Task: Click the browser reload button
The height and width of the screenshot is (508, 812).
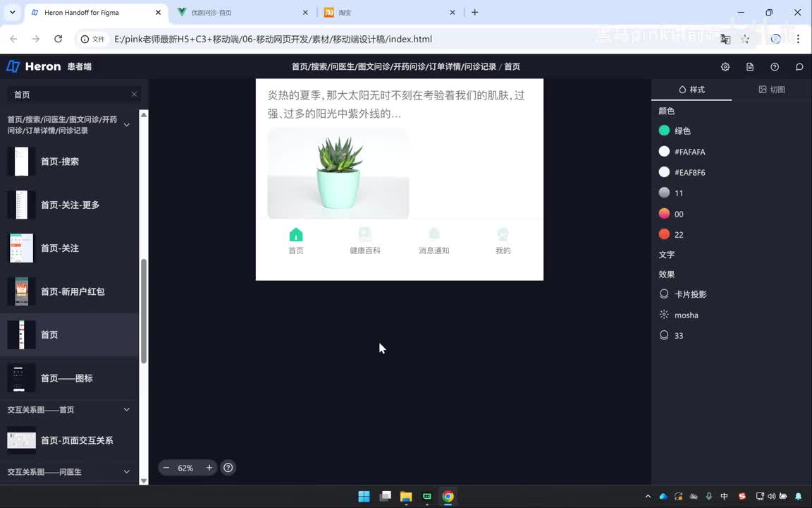Action: (x=58, y=39)
